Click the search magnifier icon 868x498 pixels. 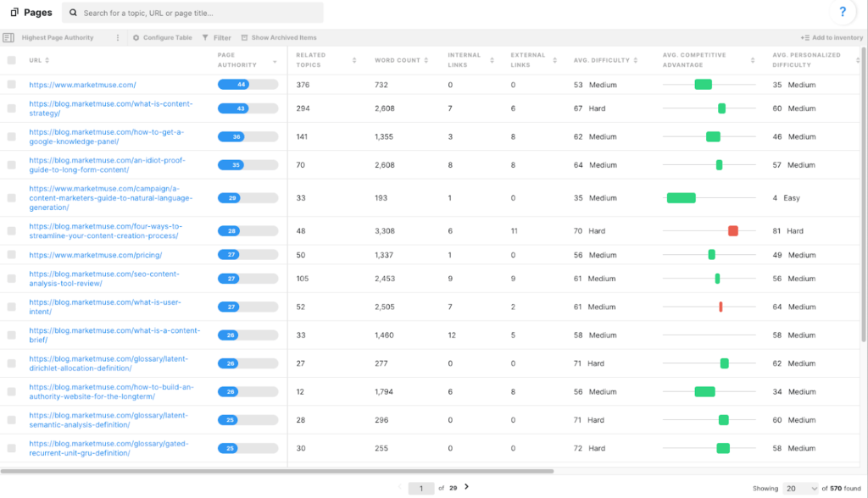[x=73, y=13]
